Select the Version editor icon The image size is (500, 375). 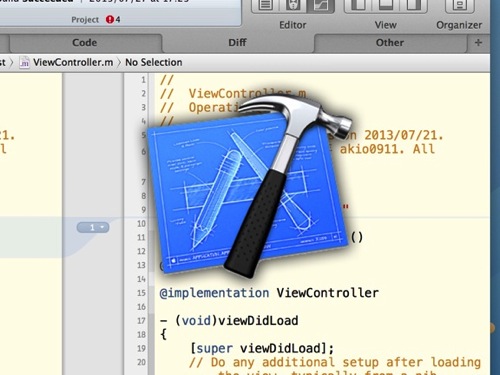click(320, 5)
